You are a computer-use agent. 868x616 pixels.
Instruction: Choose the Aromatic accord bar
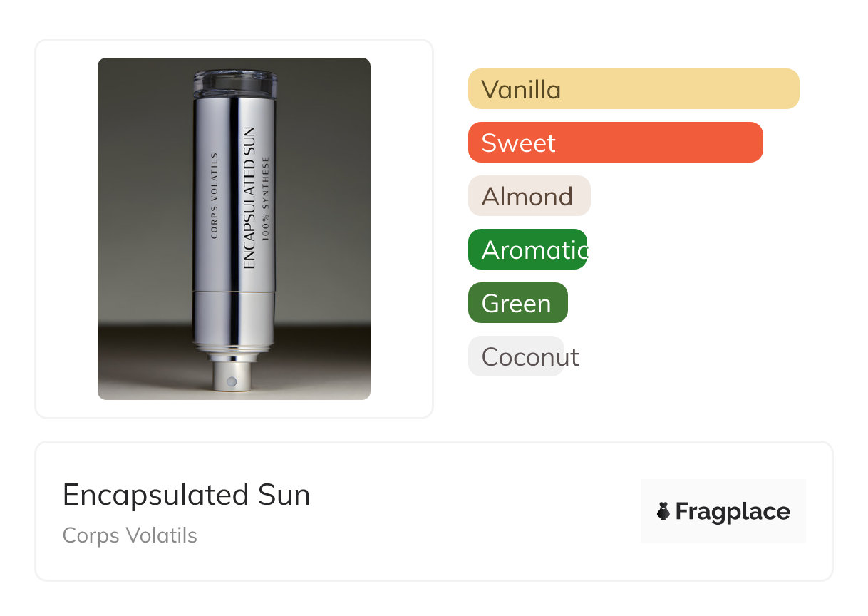coord(527,250)
